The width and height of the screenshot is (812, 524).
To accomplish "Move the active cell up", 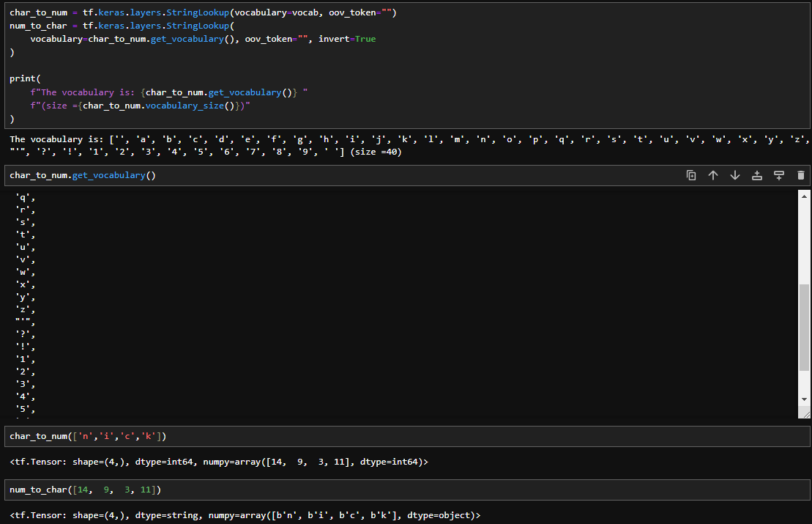I will [713, 175].
